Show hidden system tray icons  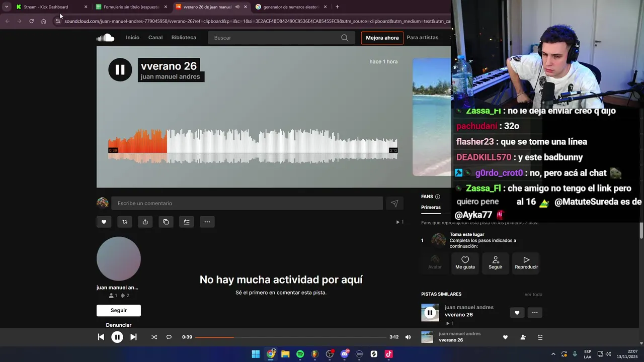(x=553, y=354)
